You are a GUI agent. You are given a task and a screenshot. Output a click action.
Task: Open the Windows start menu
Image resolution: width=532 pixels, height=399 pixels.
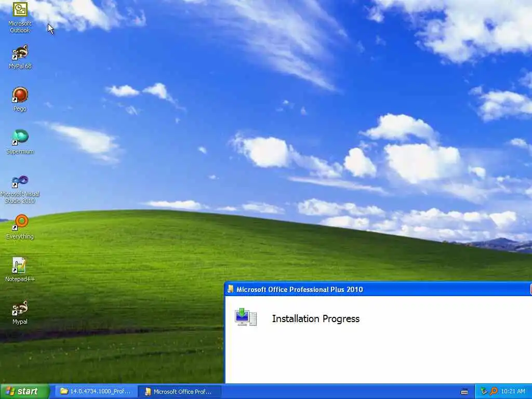pos(24,391)
